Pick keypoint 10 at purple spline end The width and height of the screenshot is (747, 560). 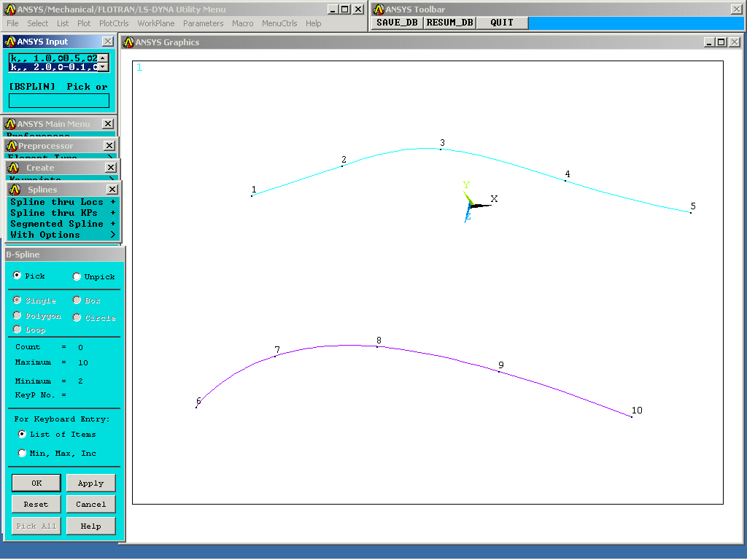(632, 417)
